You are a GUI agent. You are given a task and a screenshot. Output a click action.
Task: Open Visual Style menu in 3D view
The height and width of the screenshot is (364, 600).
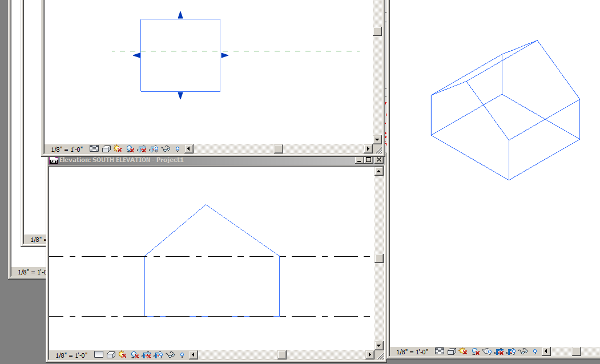[x=452, y=351]
